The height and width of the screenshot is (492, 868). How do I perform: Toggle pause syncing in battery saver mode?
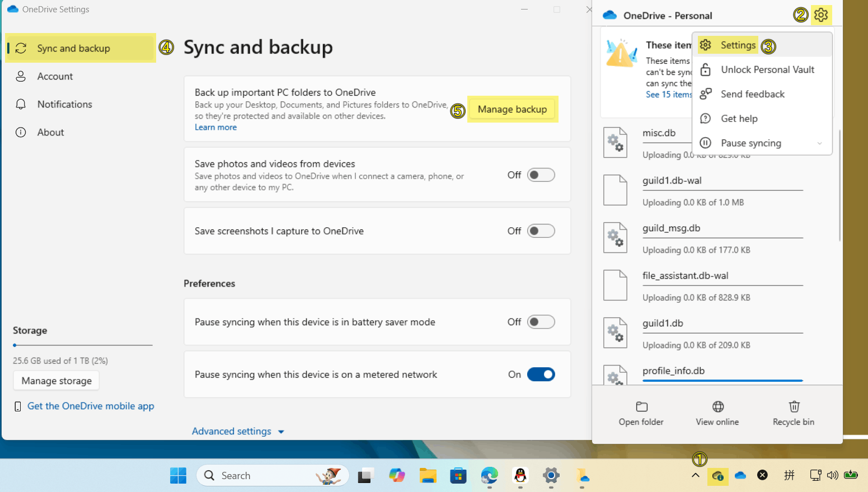(x=541, y=322)
